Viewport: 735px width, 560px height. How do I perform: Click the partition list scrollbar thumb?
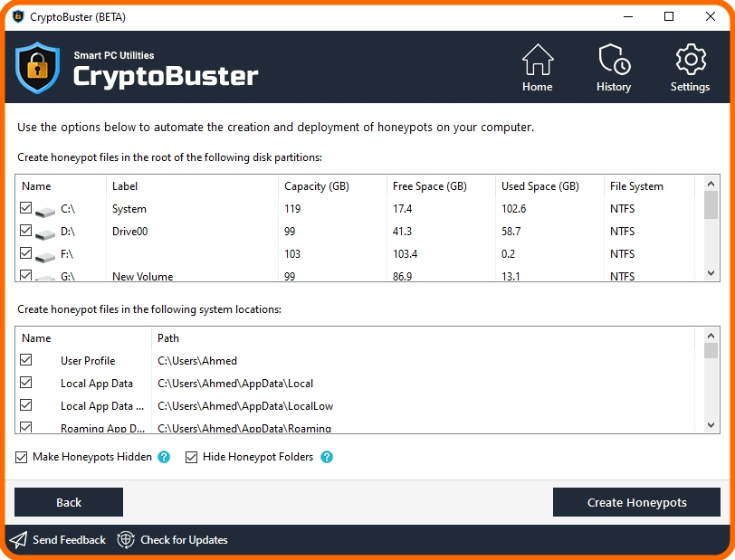click(711, 205)
